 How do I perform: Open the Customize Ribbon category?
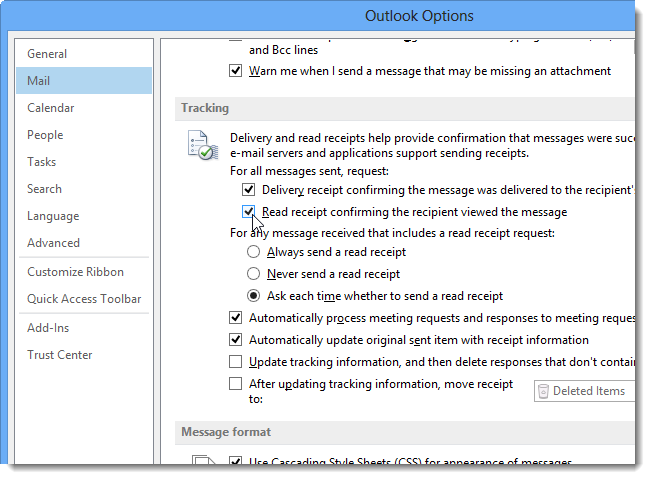pyautogui.click(x=84, y=272)
